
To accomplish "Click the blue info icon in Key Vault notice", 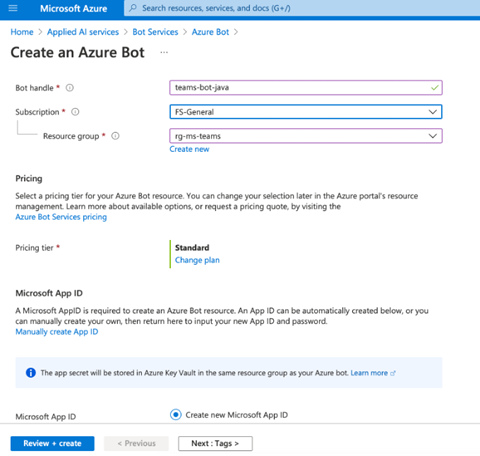I will point(31,373).
